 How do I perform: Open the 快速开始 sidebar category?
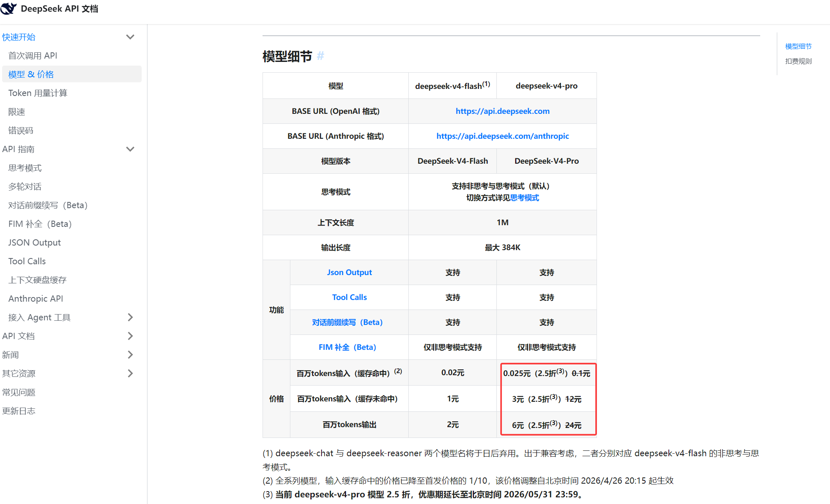pyautogui.click(x=19, y=37)
